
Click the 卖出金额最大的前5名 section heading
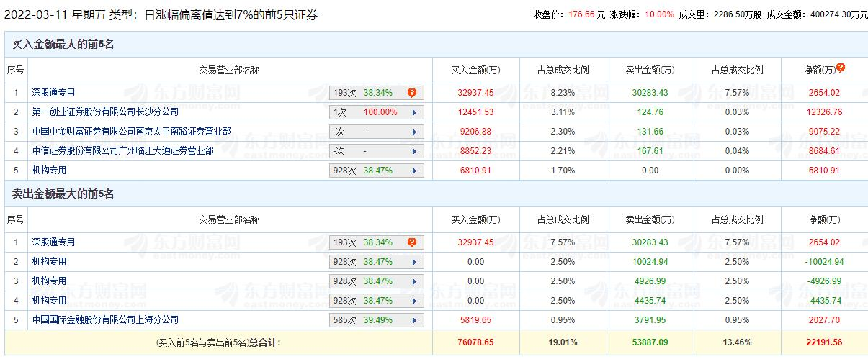click(63, 194)
